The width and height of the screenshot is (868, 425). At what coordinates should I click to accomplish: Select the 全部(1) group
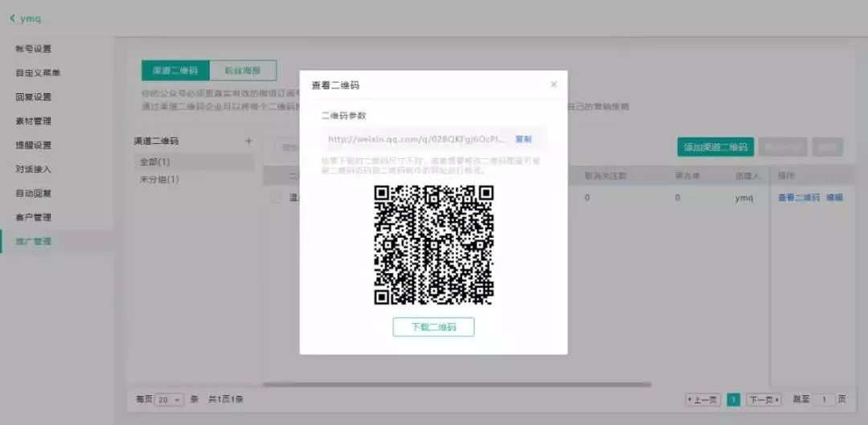pyautogui.click(x=194, y=162)
